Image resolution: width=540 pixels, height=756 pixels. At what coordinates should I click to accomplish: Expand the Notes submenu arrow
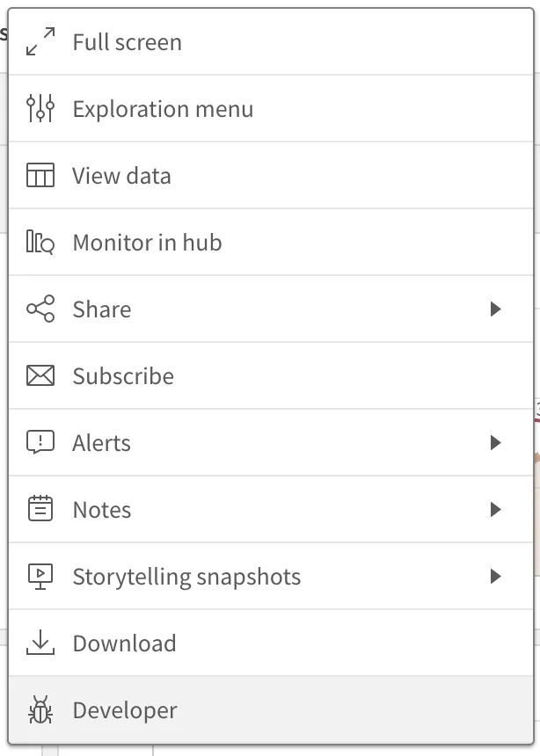(495, 509)
